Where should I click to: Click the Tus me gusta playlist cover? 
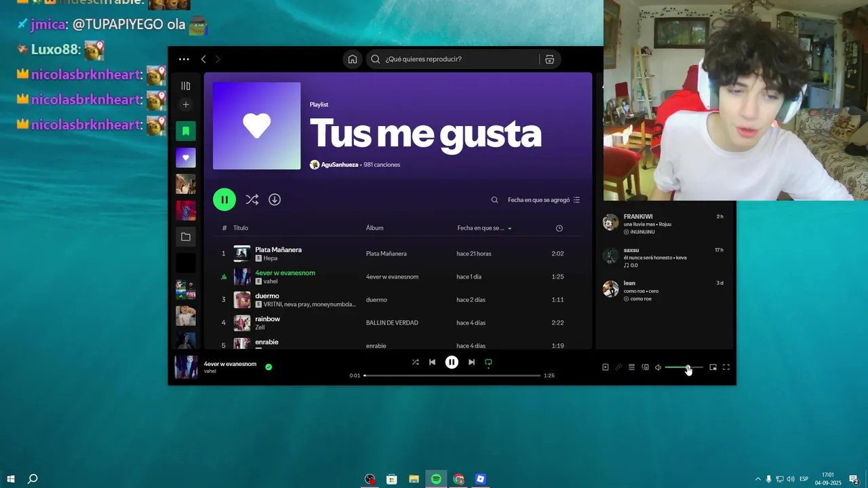256,126
